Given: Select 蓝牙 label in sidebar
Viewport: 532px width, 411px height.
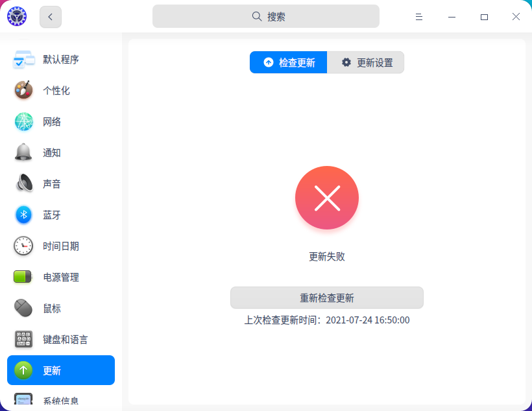Looking at the screenshot, I should [51, 215].
